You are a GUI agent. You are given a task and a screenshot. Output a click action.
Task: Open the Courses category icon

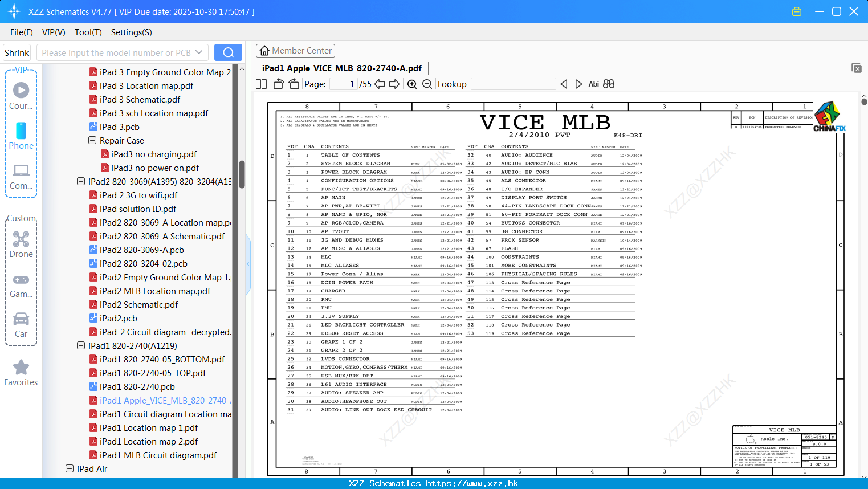(21, 90)
